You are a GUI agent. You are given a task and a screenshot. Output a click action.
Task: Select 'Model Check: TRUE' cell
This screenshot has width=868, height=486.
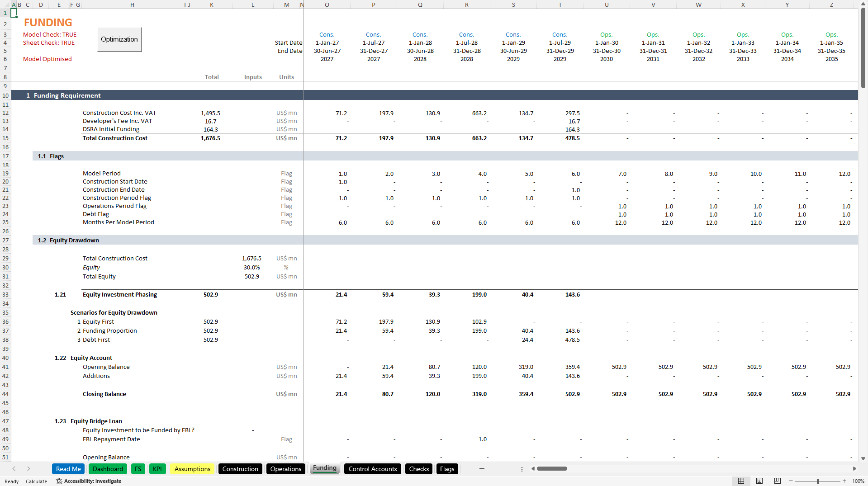tap(50, 35)
